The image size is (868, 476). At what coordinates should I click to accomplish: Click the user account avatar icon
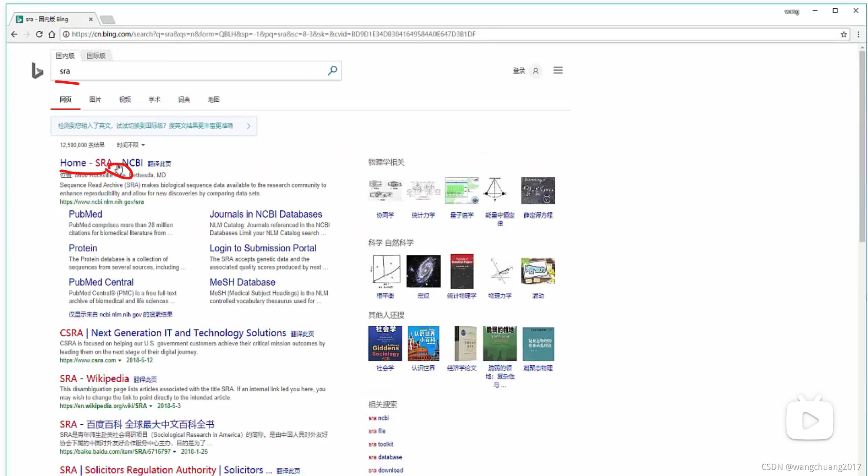coord(536,71)
